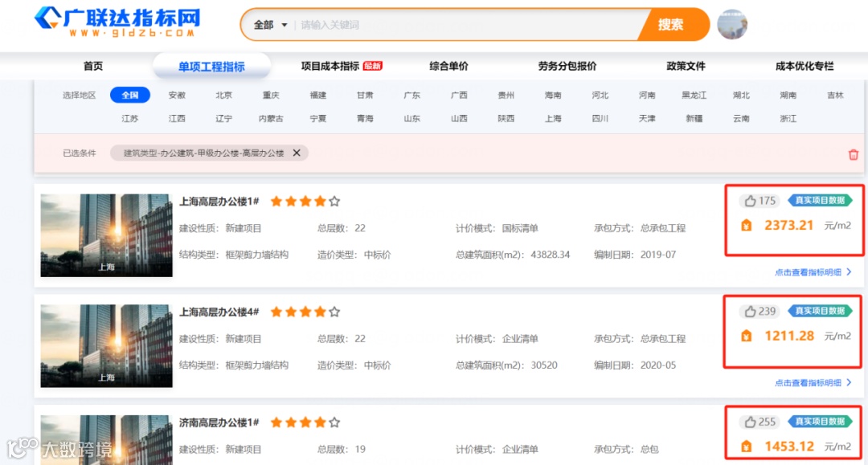Click the star rating of 济南高层办公楼1#

pyautogui.click(x=305, y=422)
